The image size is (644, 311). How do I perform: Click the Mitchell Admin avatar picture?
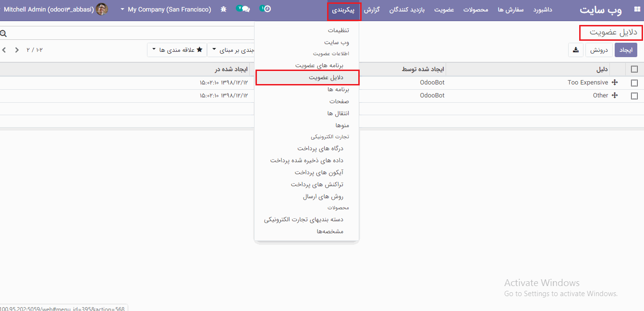pyautogui.click(x=102, y=9)
